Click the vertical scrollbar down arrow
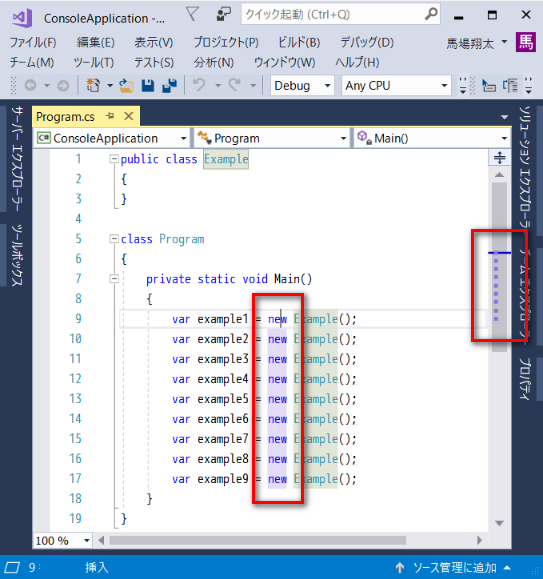The image size is (543, 579). click(x=499, y=523)
